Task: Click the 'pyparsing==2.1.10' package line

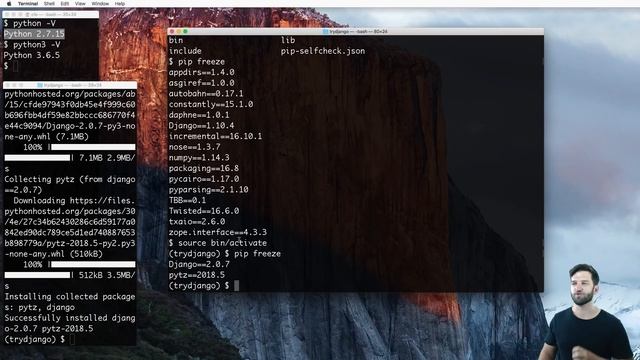Action: pos(209,189)
